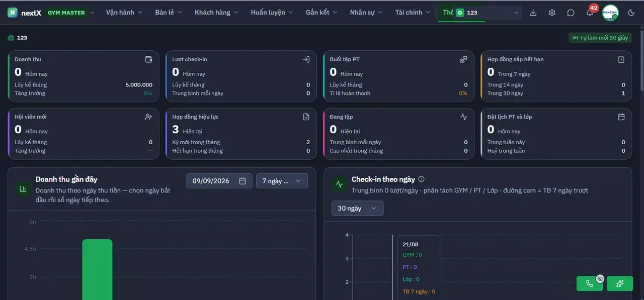Click the document check icon on Hợp đồng hiệu lực

(x=306, y=117)
